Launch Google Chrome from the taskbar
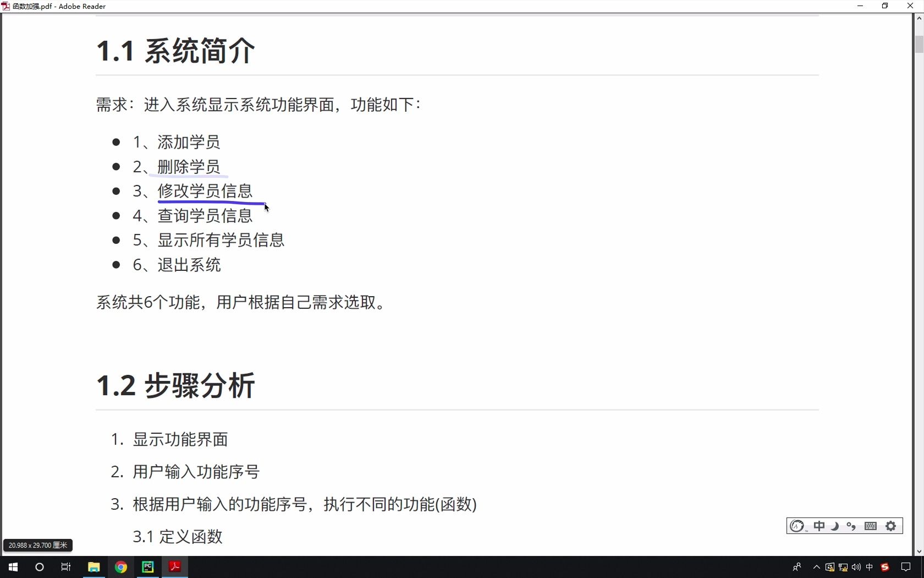 tap(120, 567)
